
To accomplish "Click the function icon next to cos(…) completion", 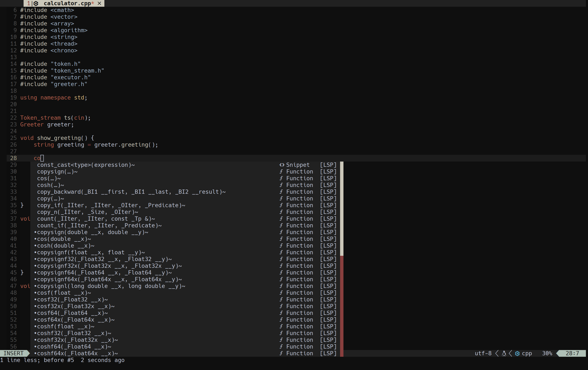I will pyautogui.click(x=281, y=178).
